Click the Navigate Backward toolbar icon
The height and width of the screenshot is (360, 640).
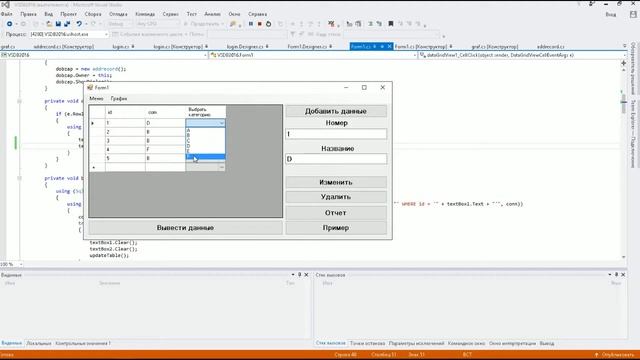tap(9, 24)
